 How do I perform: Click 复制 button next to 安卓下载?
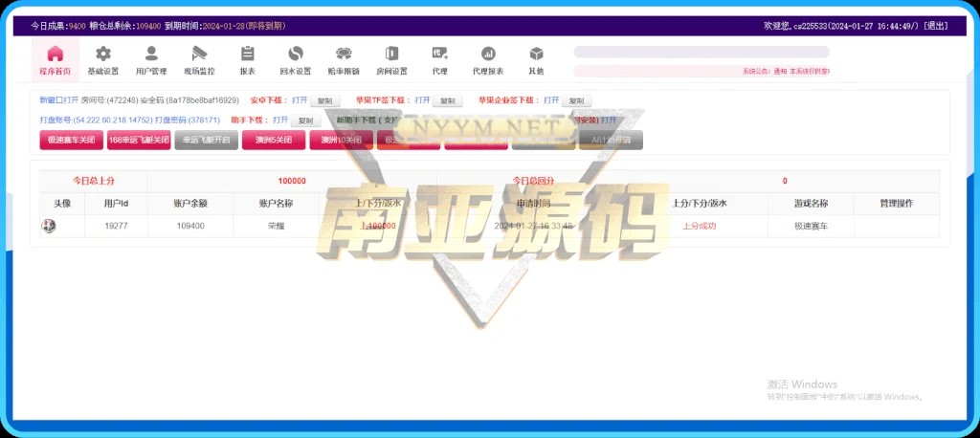tap(325, 100)
